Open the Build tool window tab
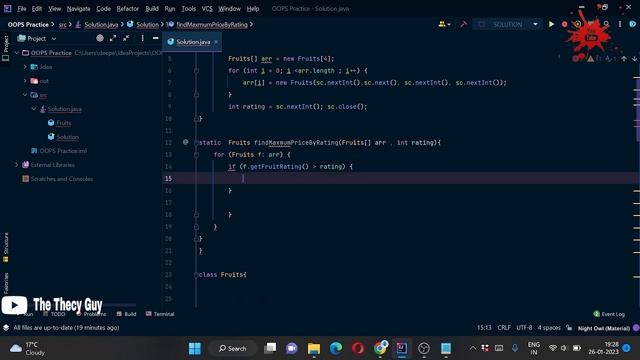This screenshot has width=640, height=360. click(x=127, y=314)
